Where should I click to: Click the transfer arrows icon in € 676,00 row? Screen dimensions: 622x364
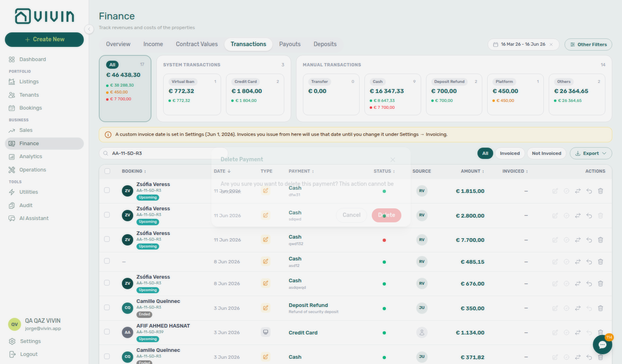click(x=578, y=284)
